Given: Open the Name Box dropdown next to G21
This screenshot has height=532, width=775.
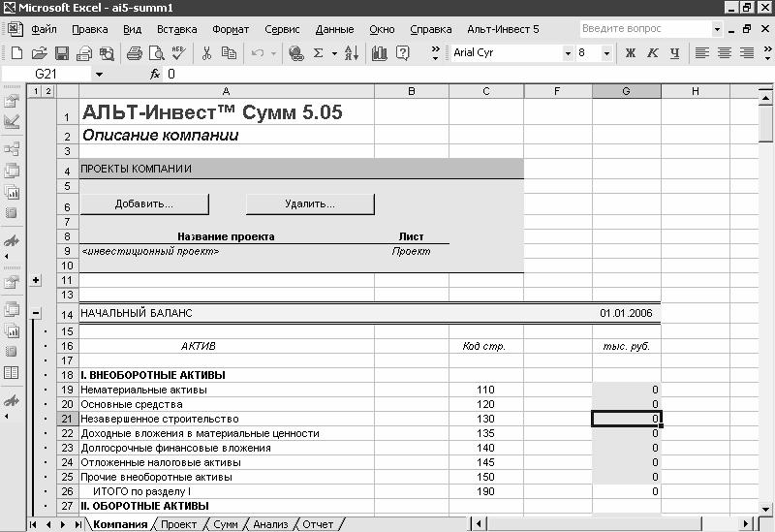Looking at the screenshot, I should click(x=100, y=75).
